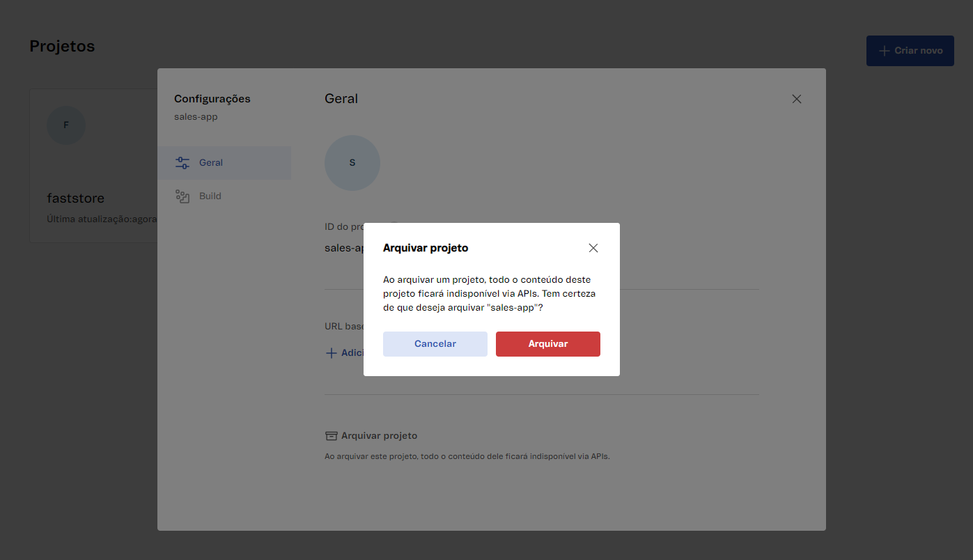Image resolution: width=973 pixels, height=560 pixels.
Task: Click the Criar novo button
Action: tap(910, 51)
